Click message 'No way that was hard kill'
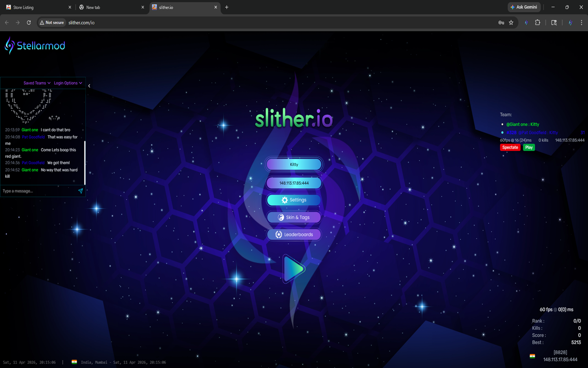This screenshot has width=588, height=368. point(41,173)
